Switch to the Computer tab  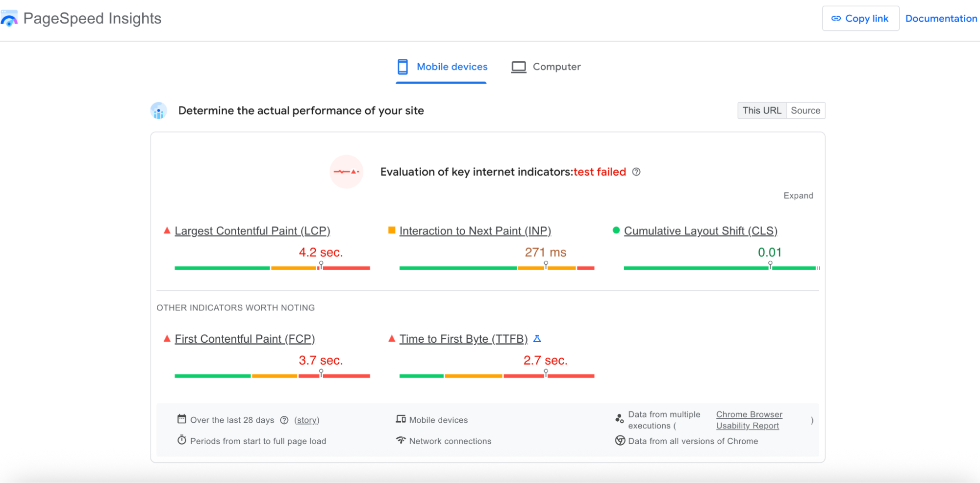[546, 67]
